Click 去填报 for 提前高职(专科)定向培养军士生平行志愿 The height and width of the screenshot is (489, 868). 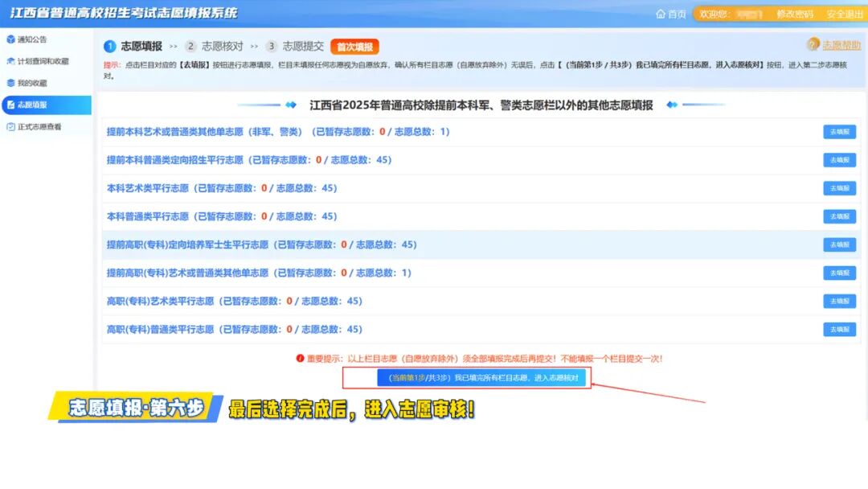point(838,244)
